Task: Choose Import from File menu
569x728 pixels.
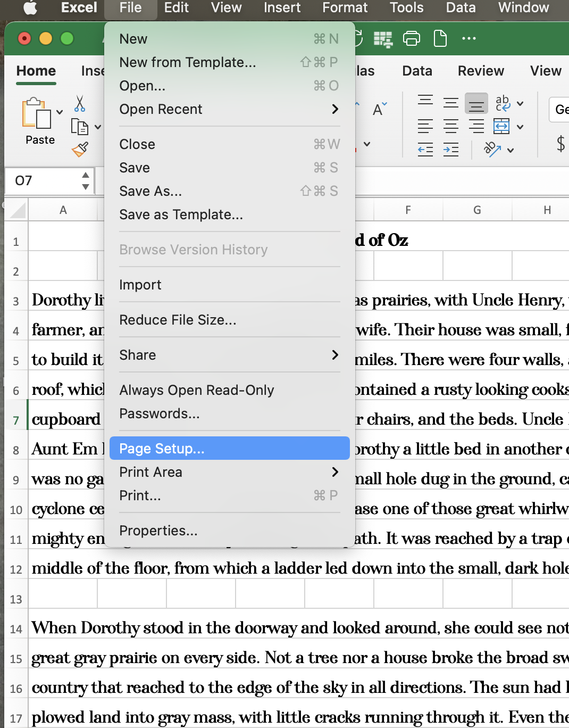Action: [x=230, y=285]
